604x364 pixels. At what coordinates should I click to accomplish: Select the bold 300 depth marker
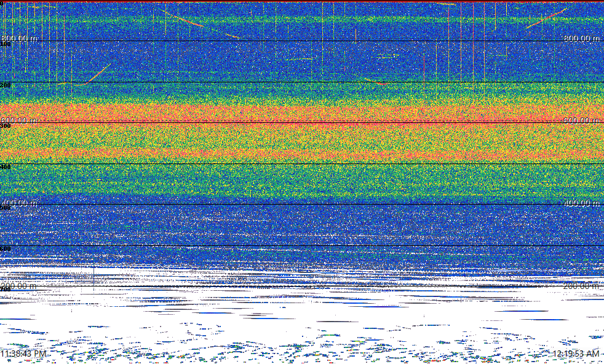click(6, 125)
